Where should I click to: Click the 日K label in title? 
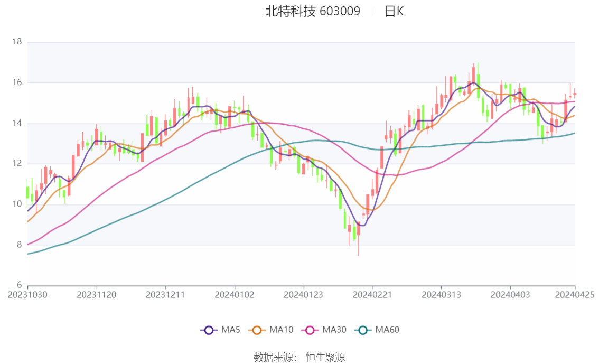(x=394, y=11)
